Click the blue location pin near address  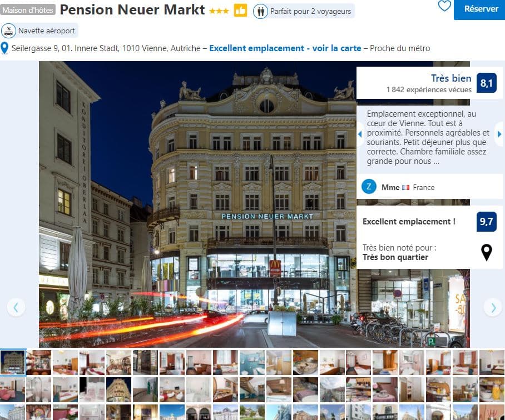tap(4, 48)
